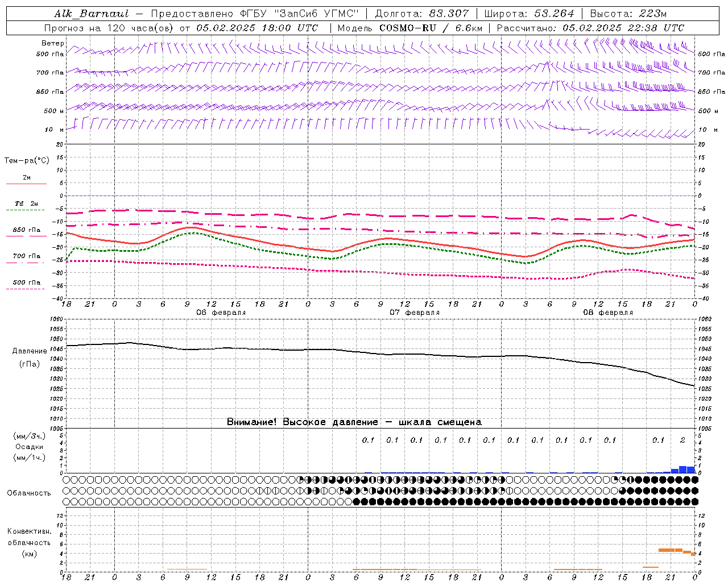728x582 pixels.
Task: Select the Давление pressure label
Action: tap(30, 351)
